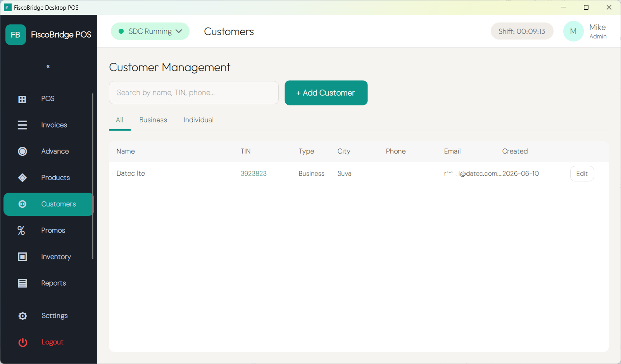Viewport: 621px width, 364px height.
Task: Click the Email column header
Action: click(x=452, y=151)
